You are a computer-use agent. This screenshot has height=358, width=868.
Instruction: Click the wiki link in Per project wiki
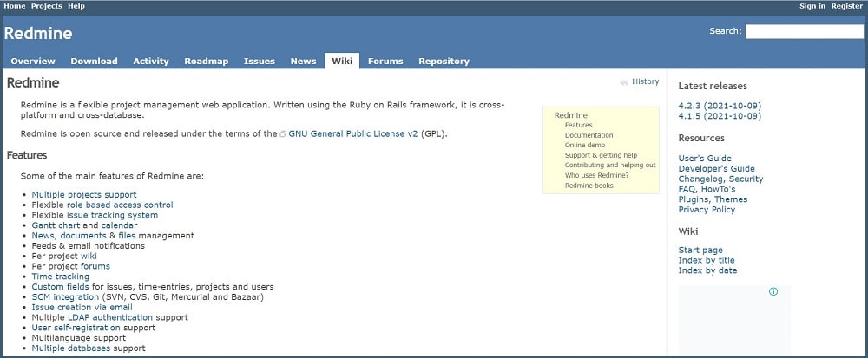[x=89, y=256]
